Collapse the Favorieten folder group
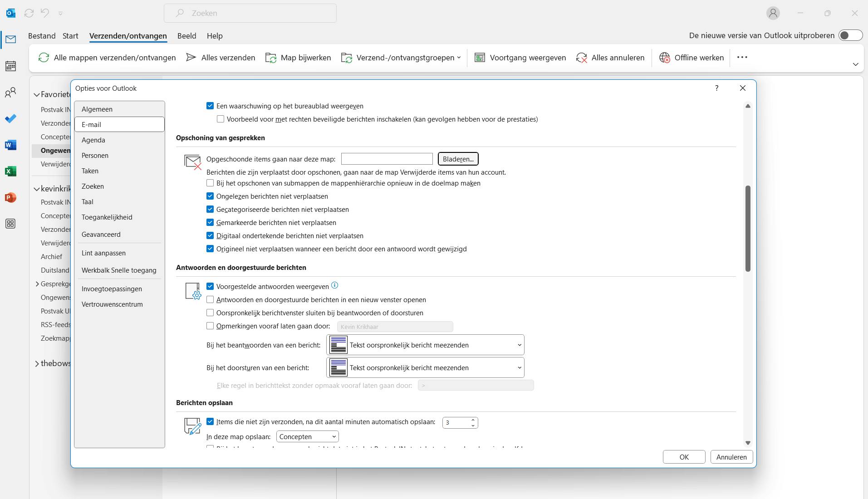 coord(37,94)
